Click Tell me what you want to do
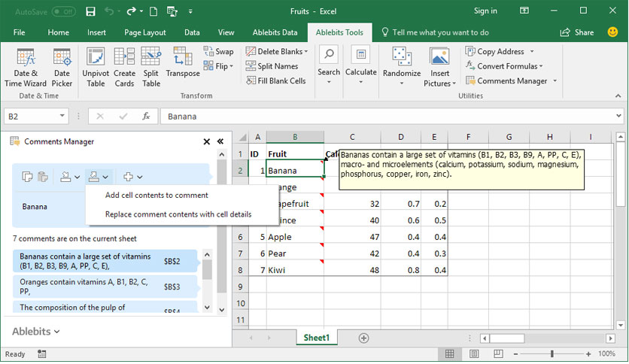This screenshot has height=364, width=629. (435, 32)
